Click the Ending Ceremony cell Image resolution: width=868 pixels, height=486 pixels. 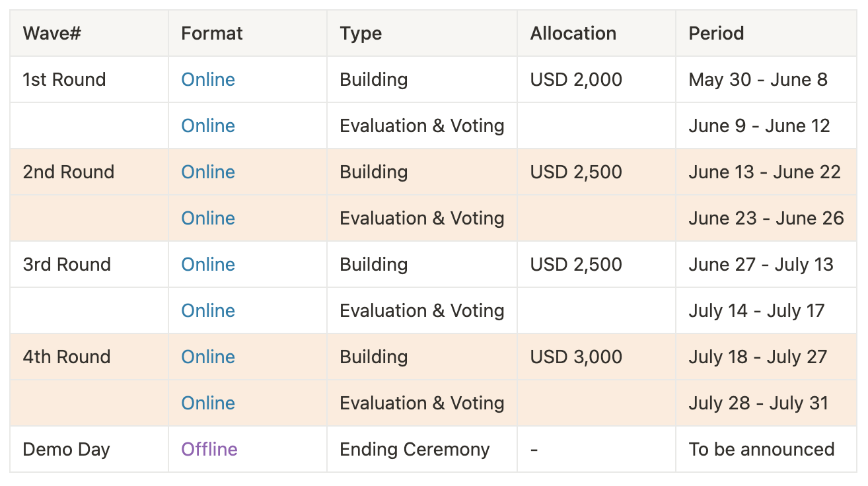pos(414,450)
